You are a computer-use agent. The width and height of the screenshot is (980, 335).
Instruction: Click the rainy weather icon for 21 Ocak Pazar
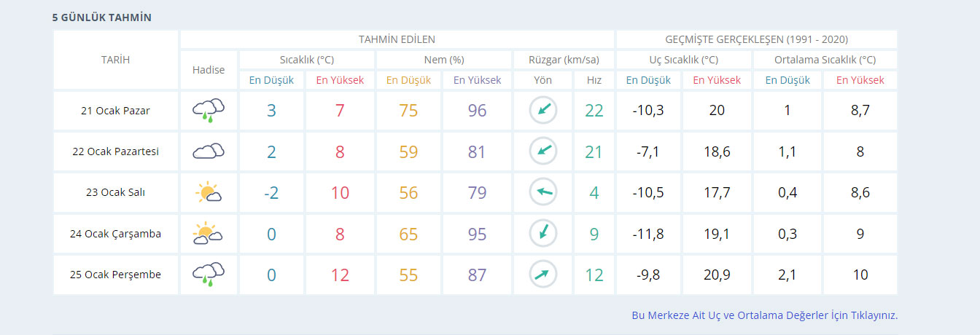(209, 111)
